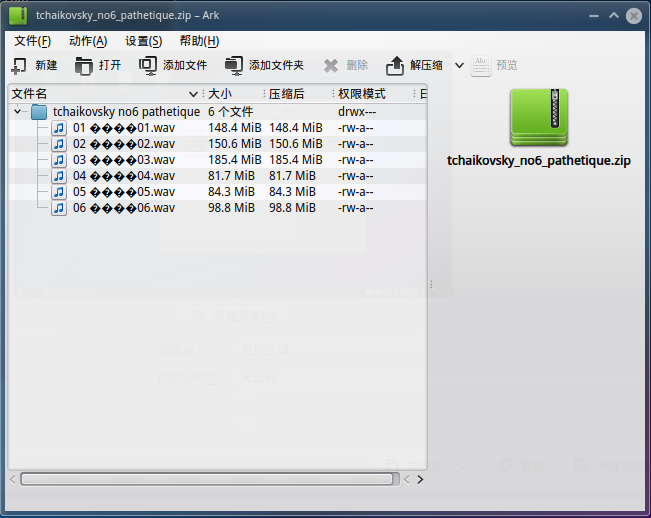This screenshot has height=518, width=651.
Task: Select the music icon of 05 wav file
Action: point(59,192)
